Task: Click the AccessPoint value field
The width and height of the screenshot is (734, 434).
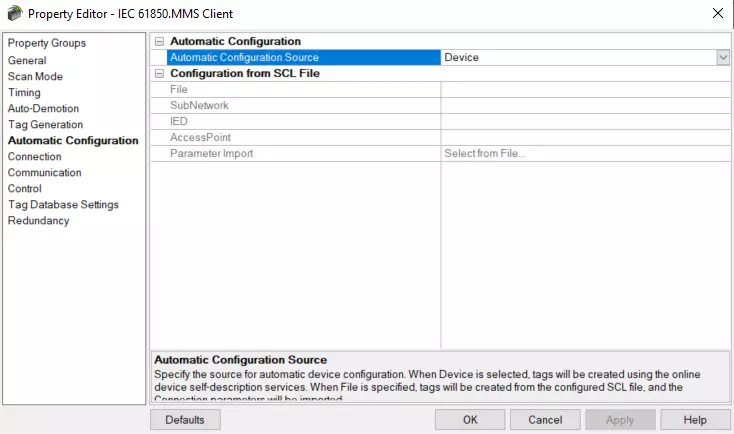Action: [585, 137]
